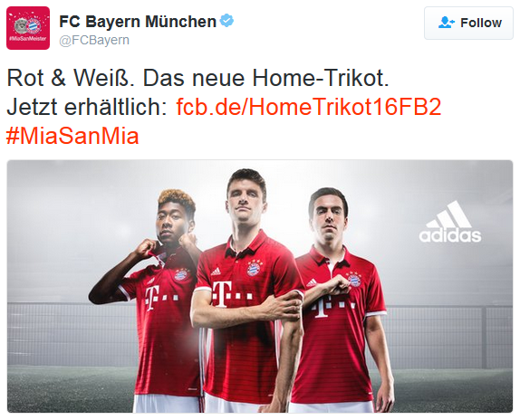Image resolution: width=520 pixels, height=420 pixels.
Task: Click the 'Jetzt erhältlich:' text
Action: [x=87, y=107]
